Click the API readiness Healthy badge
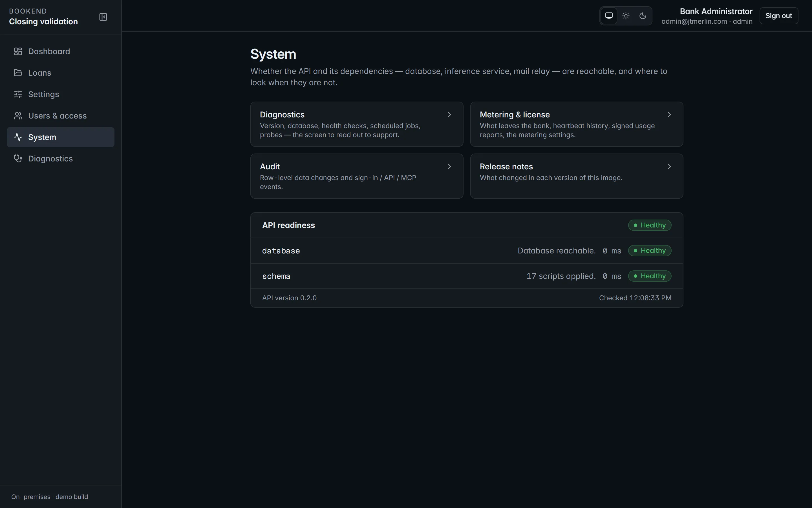The width and height of the screenshot is (812, 508). click(650, 225)
